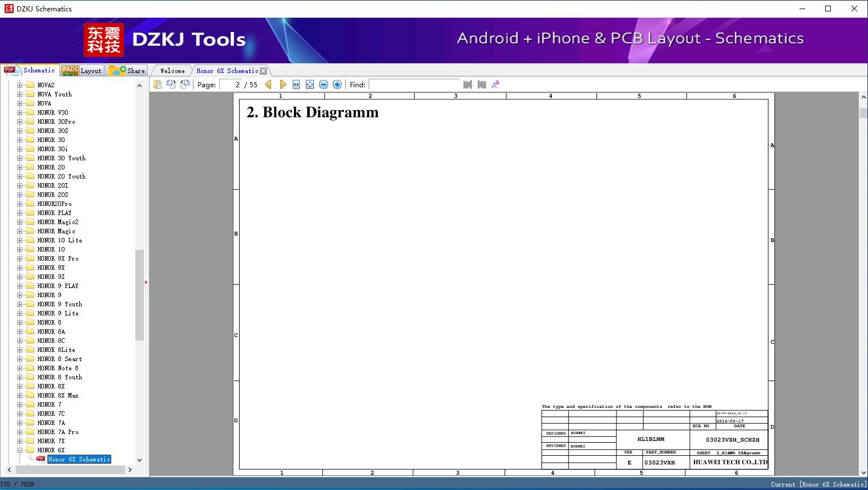Expand the HONOR V30 folder
Image resolution: width=868 pixels, height=490 pixels.
coord(20,112)
